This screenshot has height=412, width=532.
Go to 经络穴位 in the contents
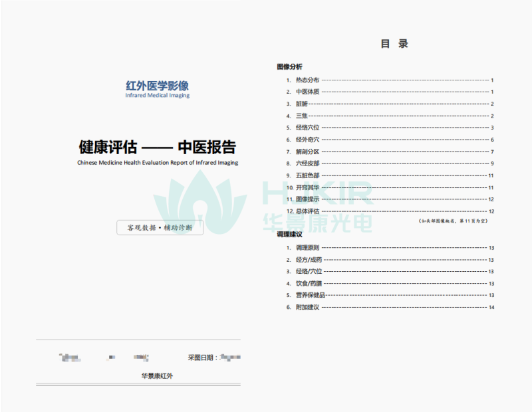307,128
